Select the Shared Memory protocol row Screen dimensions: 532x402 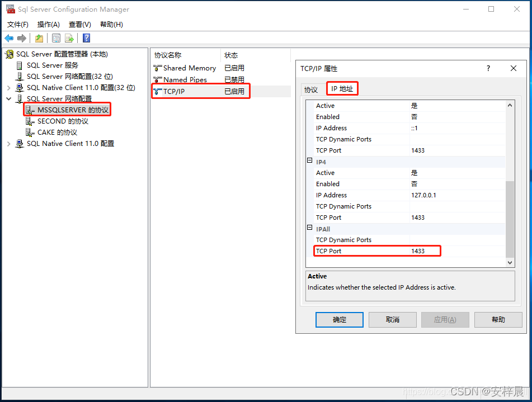click(x=221, y=68)
